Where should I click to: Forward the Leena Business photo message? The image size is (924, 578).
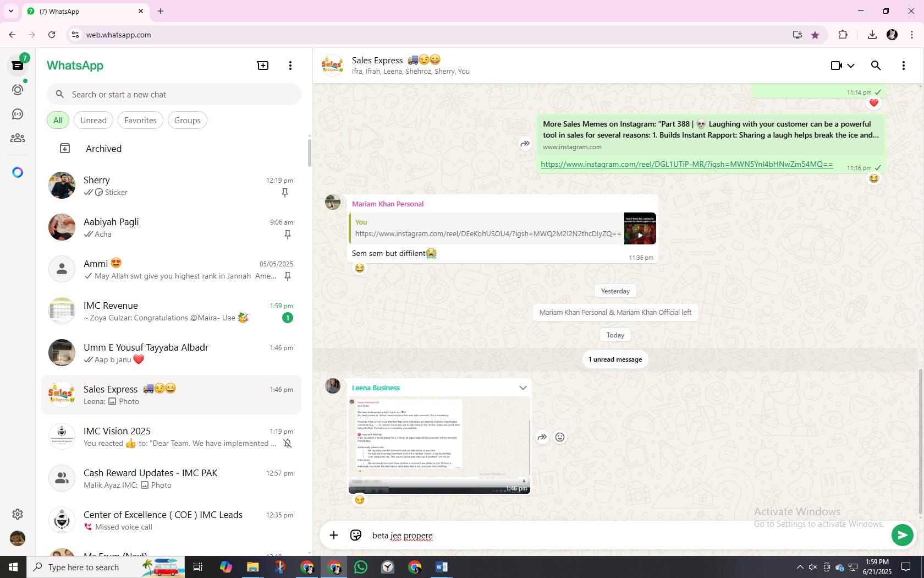(542, 437)
